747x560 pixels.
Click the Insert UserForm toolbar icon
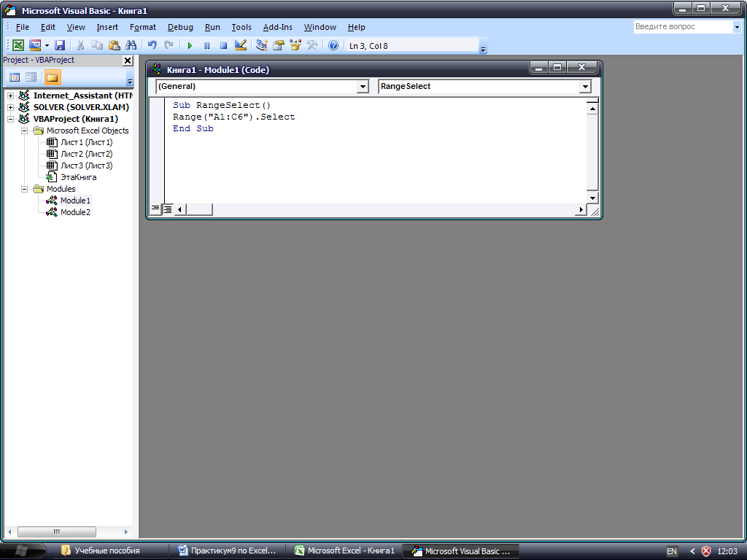click(35, 45)
